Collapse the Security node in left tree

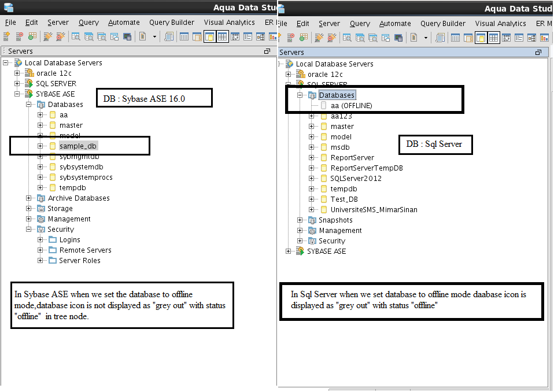click(x=28, y=229)
